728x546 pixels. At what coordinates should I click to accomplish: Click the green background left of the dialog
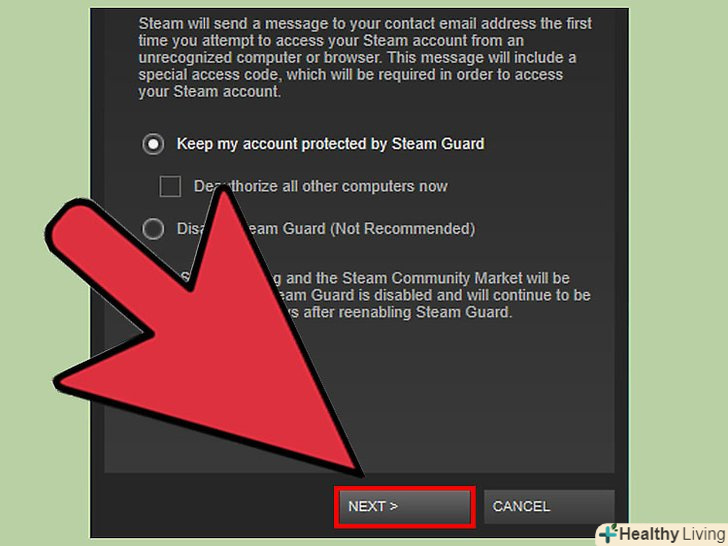(x=45, y=139)
